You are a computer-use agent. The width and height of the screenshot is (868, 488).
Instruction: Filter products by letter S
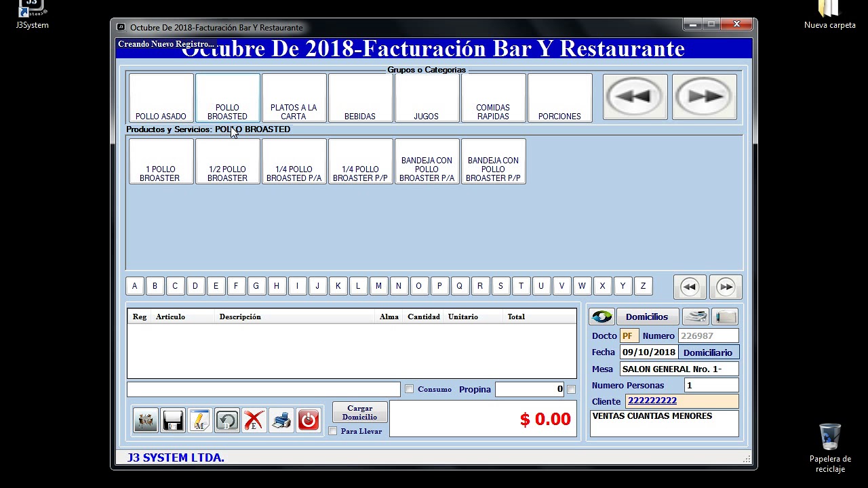click(500, 286)
